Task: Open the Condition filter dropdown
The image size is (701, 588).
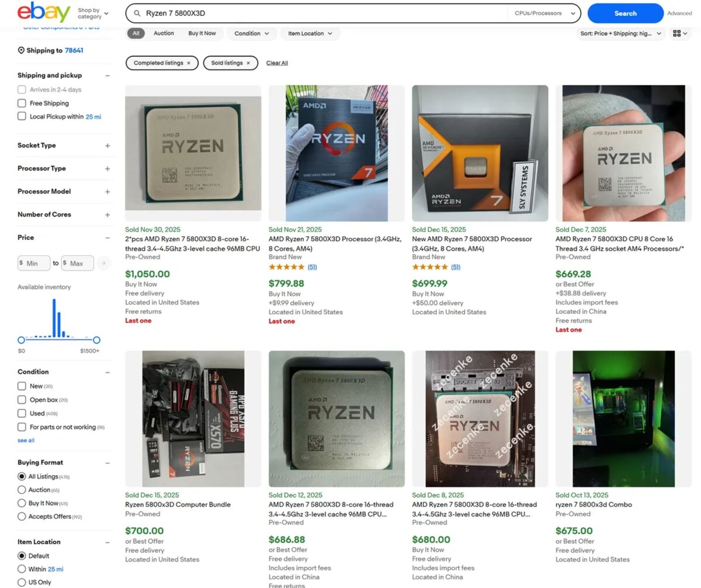Action: 251,33
